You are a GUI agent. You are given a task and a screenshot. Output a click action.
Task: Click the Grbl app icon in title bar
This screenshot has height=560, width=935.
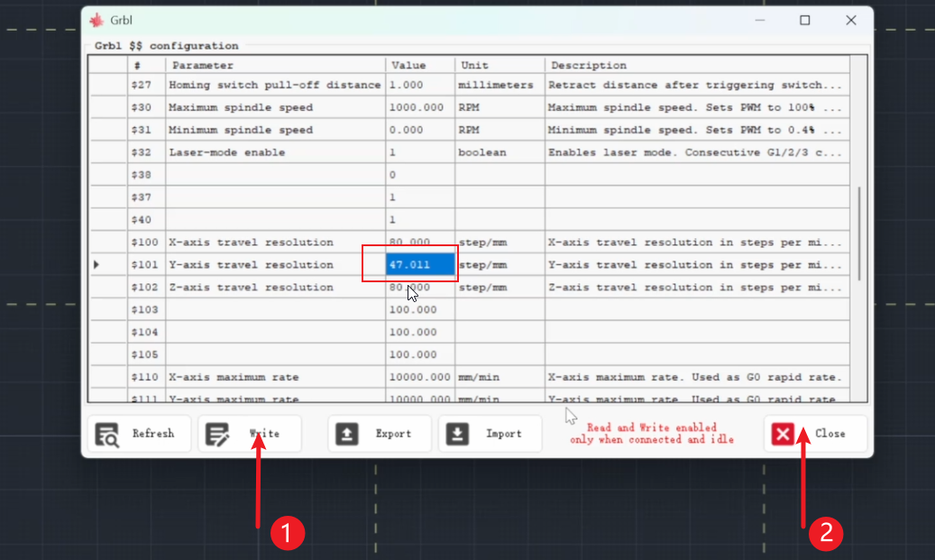click(x=96, y=20)
